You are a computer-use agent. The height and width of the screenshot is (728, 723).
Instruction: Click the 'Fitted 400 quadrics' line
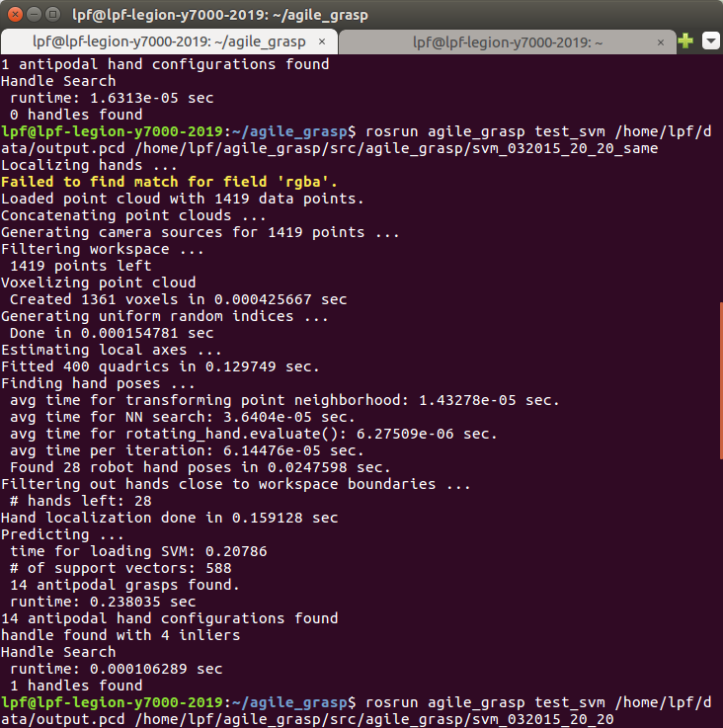pos(160,366)
